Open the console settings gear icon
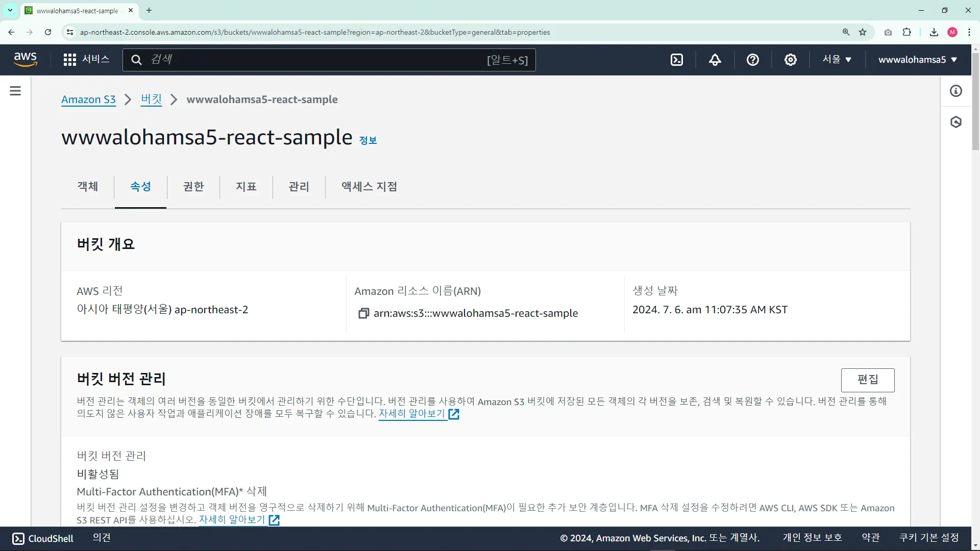 [x=790, y=60]
